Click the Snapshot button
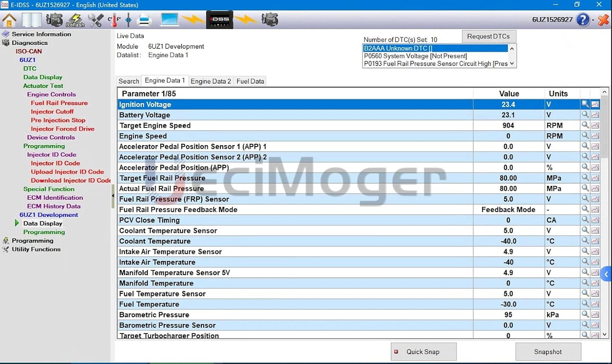The height and width of the screenshot is (364, 612). tap(548, 351)
